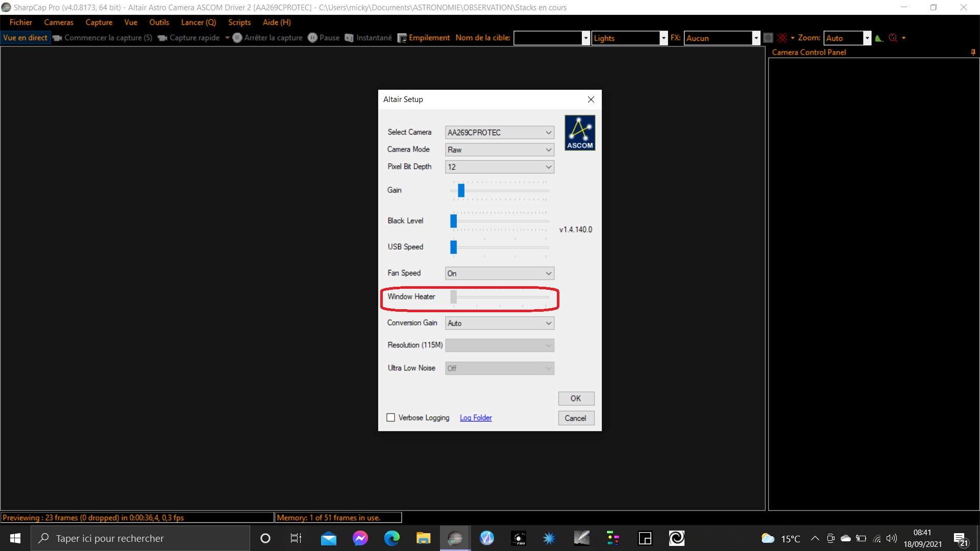Open the white square window app on taskbar
Image resolution: width=980 pixels, height=551 pixels.
click(x=645, y=538)
